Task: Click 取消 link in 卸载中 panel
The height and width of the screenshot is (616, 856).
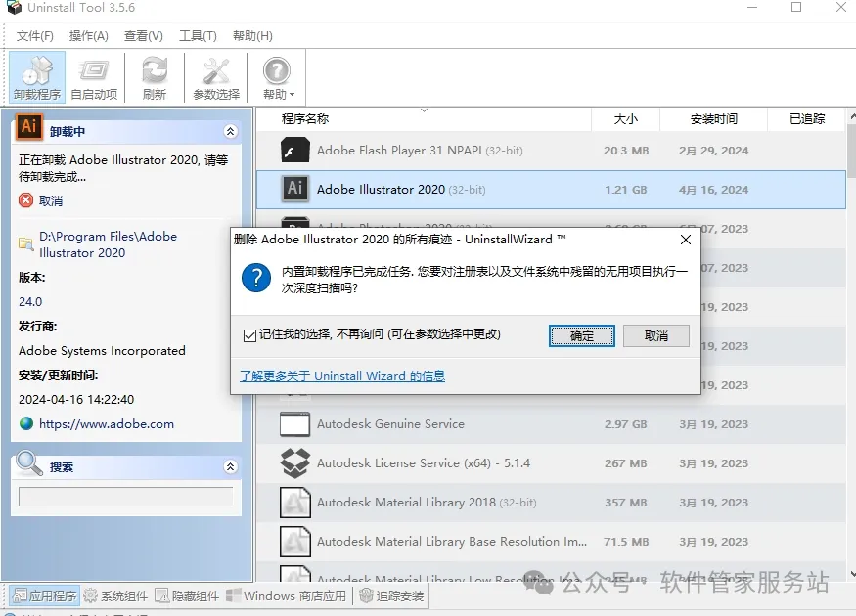Action: coord(51,200)
